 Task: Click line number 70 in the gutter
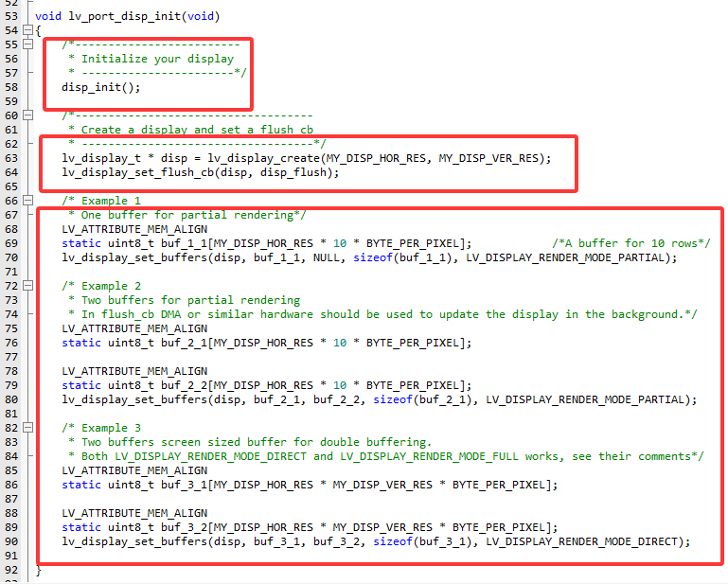10,257
